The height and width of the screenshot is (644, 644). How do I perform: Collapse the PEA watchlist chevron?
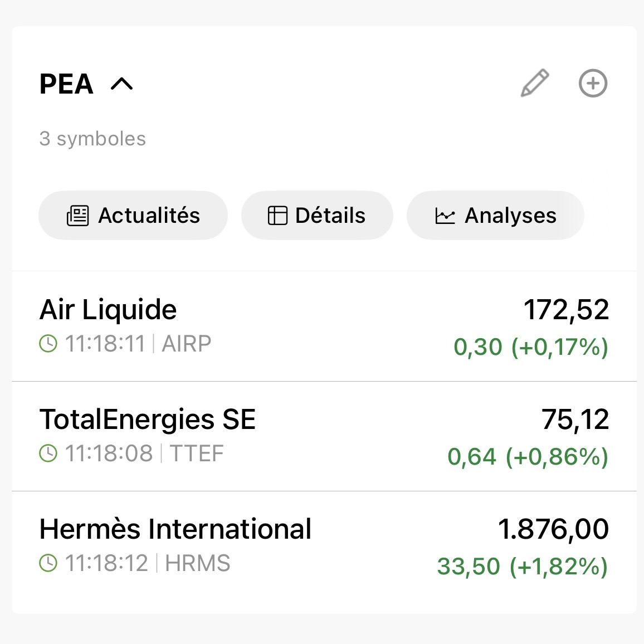click(x=122, y=84)
